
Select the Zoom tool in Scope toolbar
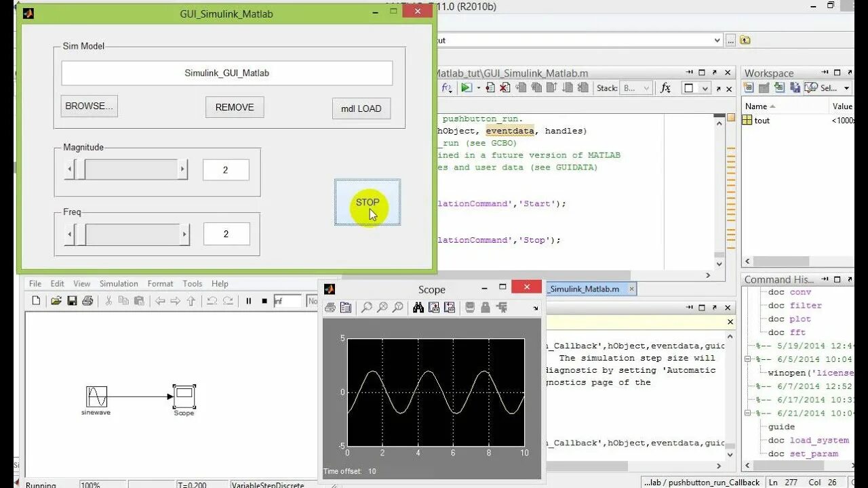367,308
